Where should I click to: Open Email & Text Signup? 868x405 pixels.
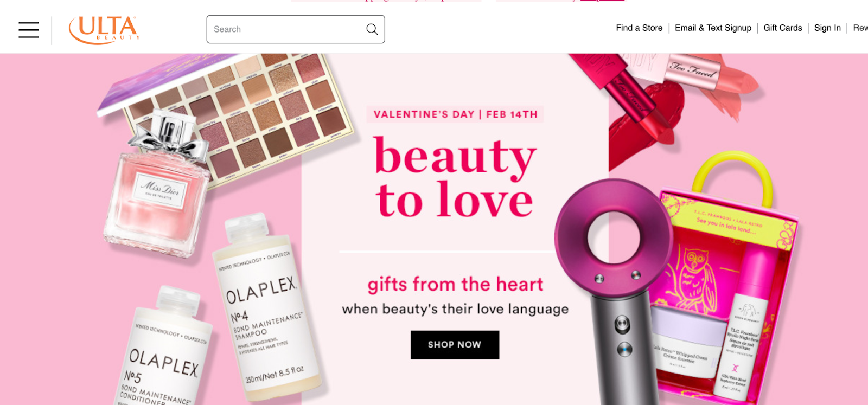coord(713,28)
